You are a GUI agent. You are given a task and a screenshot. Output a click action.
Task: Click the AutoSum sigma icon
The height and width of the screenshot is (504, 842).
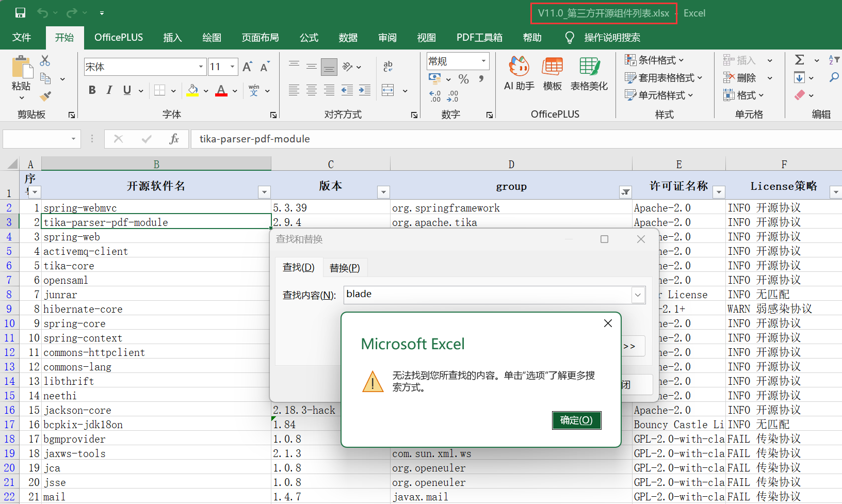800,60
